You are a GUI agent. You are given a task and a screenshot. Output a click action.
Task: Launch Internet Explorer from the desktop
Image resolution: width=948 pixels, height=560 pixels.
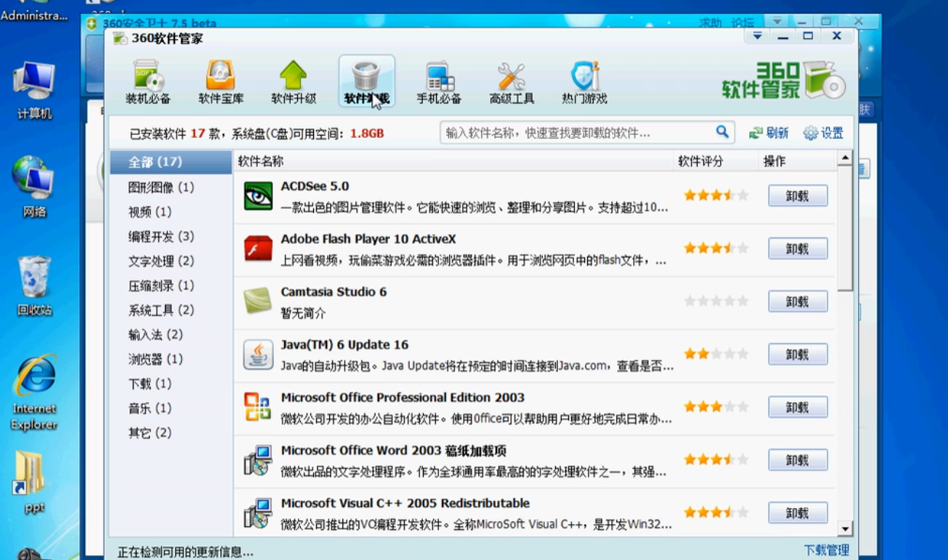(35, 392)
